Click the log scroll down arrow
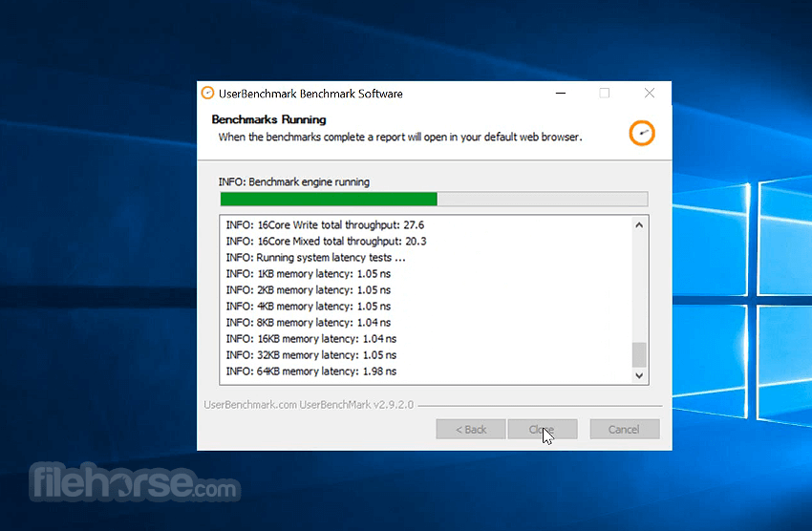Viewport: 812px width, 531px height. (x=639, y=375)
